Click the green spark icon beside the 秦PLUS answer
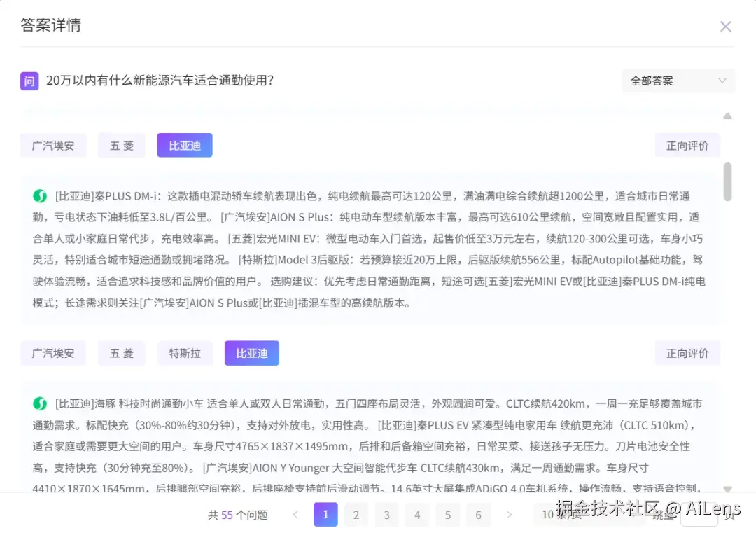The width and height of the screenshot is (756, 533). pos(39,195)
